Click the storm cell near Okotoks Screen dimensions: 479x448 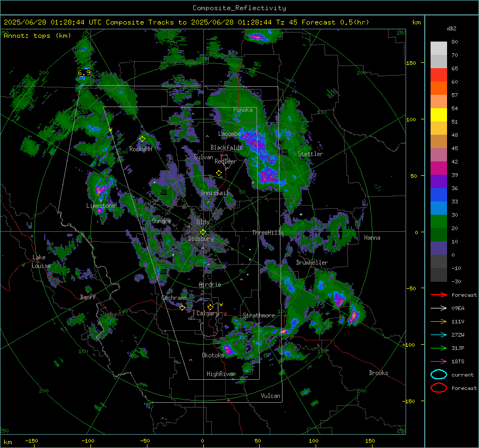pos(228,349)
